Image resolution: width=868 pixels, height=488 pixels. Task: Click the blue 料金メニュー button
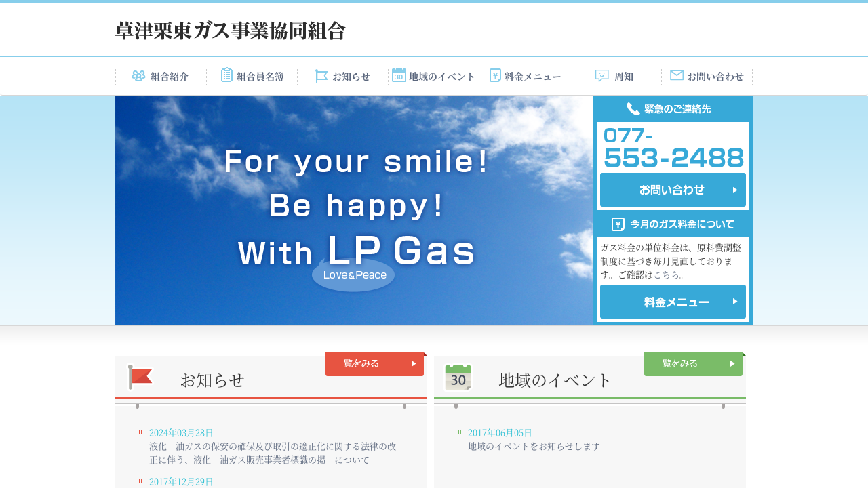(673, 302)
